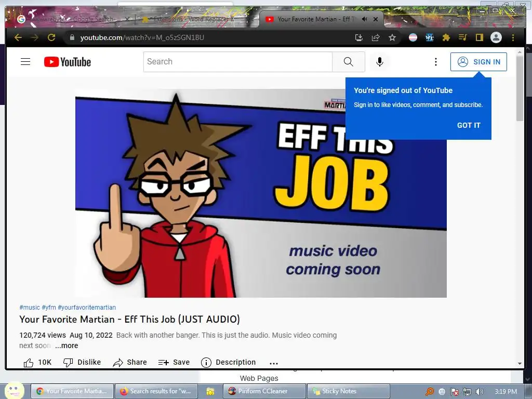This screenshot has height=399, width=532.
Task: Like the video with thumbs up
Action: [37, 362]
